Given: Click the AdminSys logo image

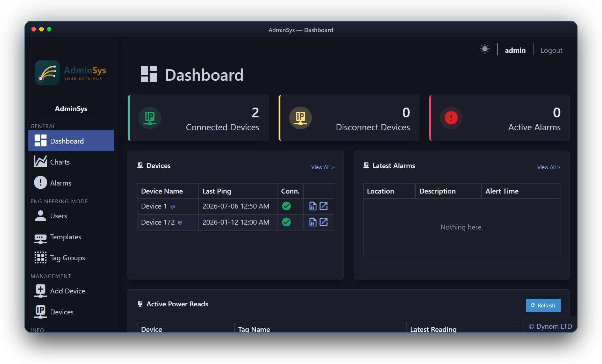Looking at the screenshot, I should 70,73.
